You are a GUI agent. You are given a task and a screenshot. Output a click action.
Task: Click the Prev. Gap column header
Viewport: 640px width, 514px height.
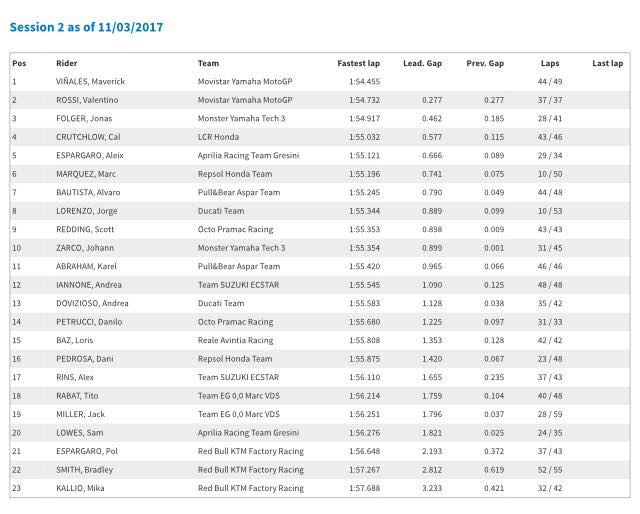click(485, 63)
